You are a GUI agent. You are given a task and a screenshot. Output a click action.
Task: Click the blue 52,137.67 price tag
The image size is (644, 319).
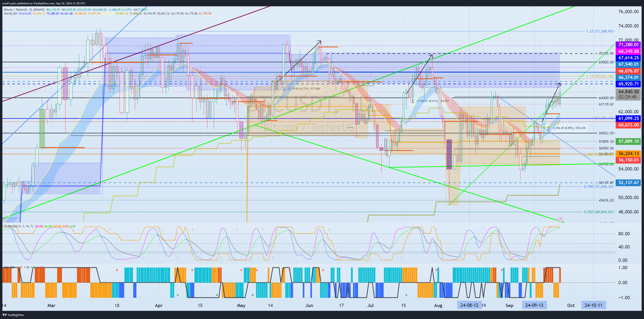(628, 183)
